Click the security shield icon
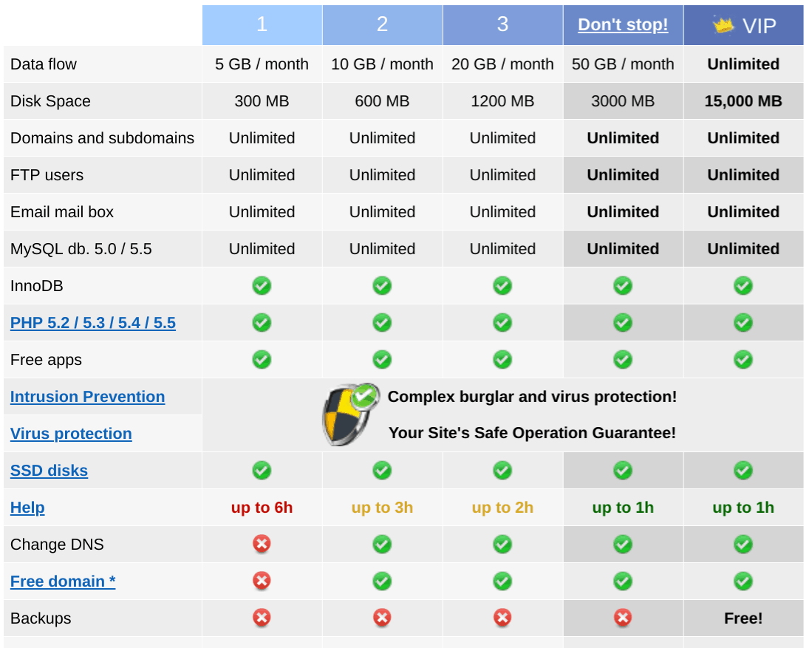This screenshot has width=812, height=648. [x=351, y=415]
